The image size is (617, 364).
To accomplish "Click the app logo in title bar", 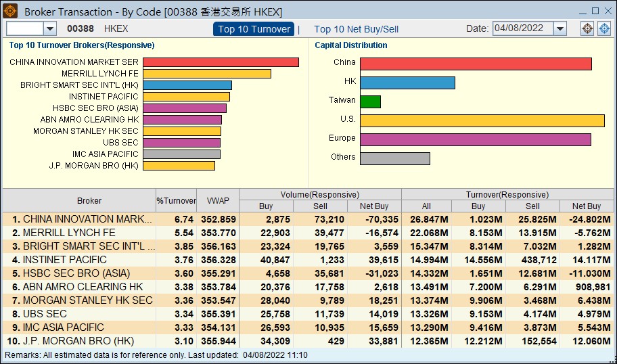I will point(11,12).
